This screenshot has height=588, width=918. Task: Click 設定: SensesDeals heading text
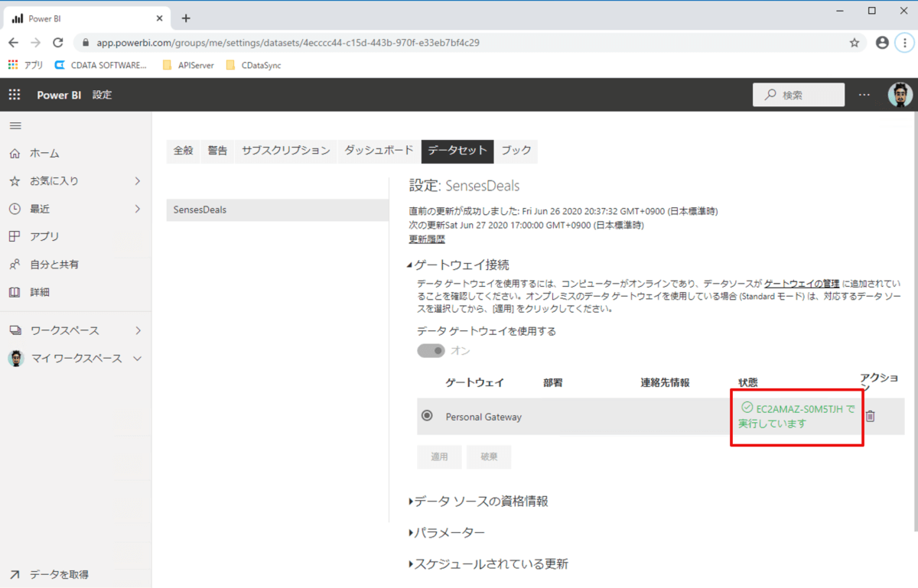coord(464,186)
